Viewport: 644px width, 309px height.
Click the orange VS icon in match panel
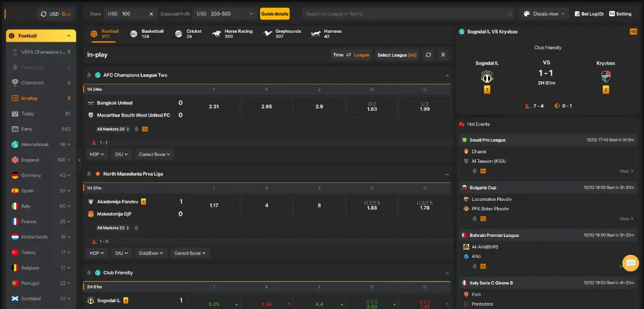coord(633,31)
